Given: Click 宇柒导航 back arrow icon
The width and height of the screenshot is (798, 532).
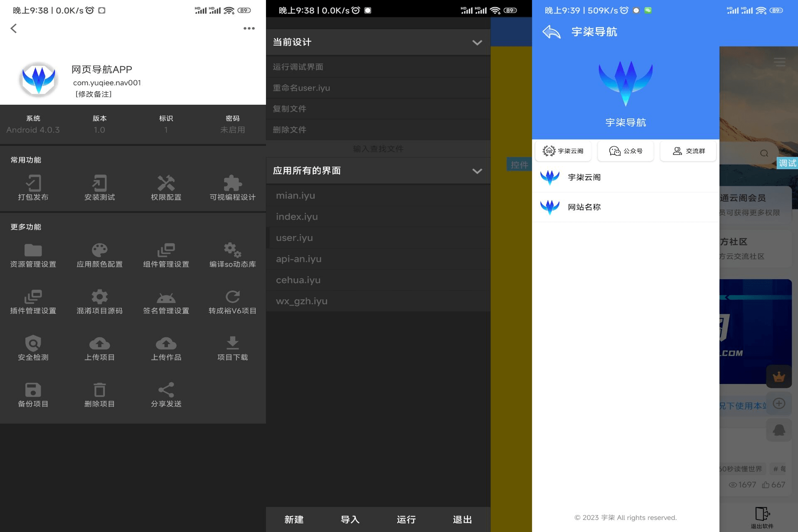Looking at the screenshot, I should point(550,32).
